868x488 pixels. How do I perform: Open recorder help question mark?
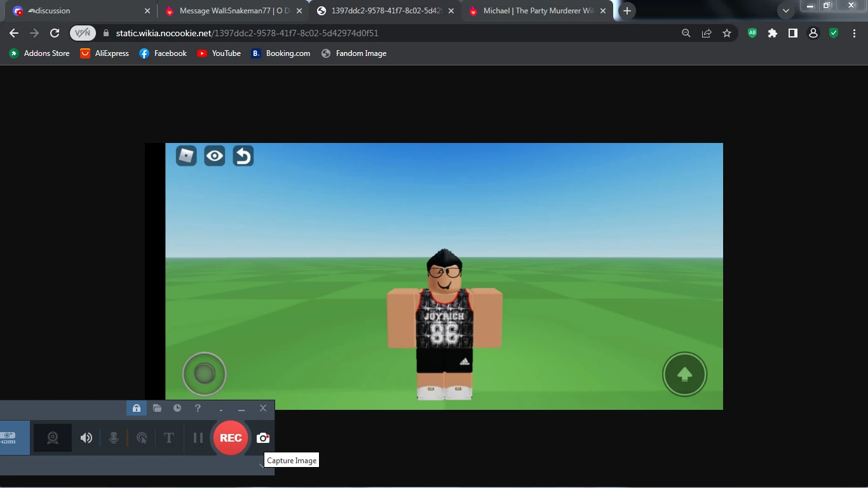[198, 408]
